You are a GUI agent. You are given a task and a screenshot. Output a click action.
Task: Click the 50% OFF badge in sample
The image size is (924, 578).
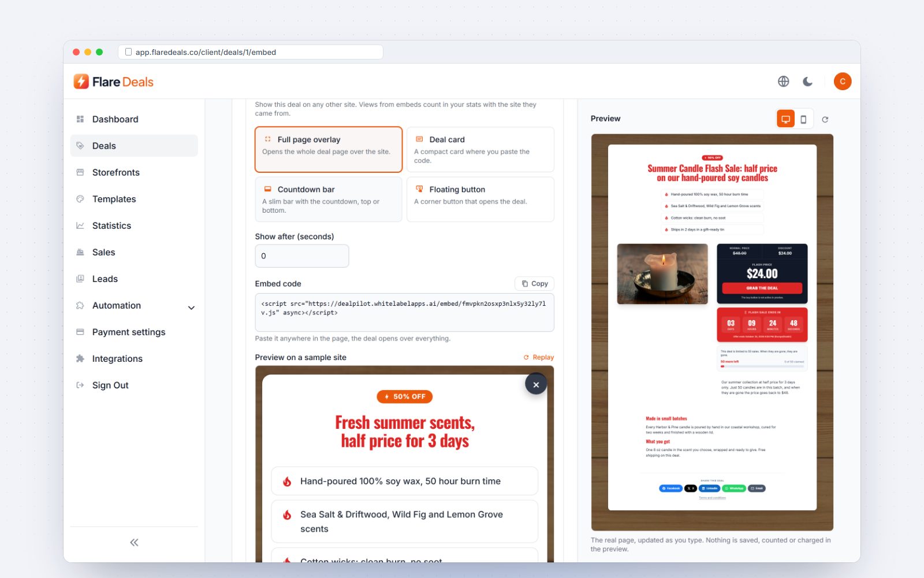coord(405,397)
